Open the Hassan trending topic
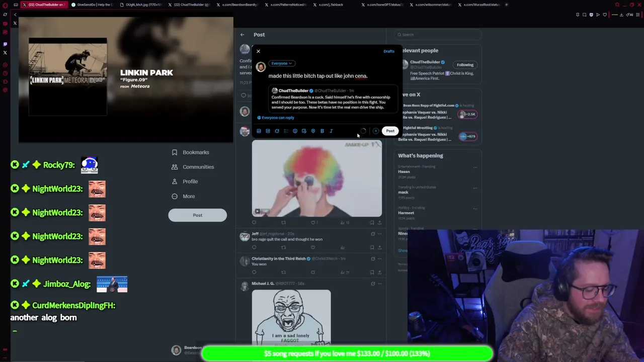The height and width of the screenshot is (362, 644). click(404, 172)
